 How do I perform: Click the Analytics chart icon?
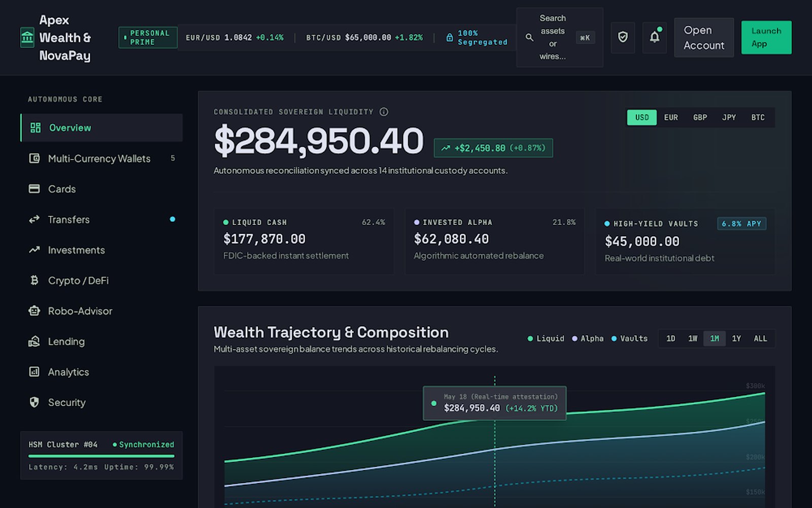point(34,372)
